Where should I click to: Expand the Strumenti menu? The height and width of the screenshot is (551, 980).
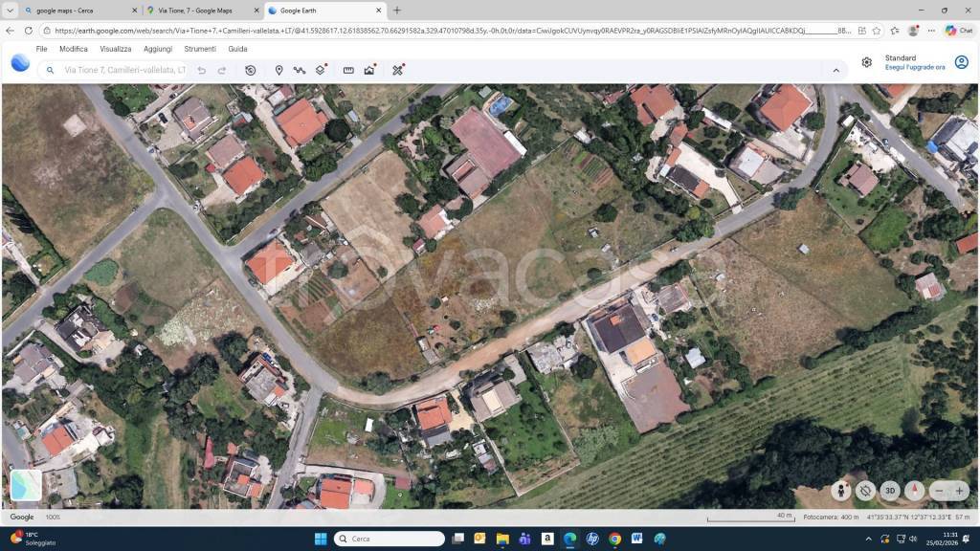[200, 49]
